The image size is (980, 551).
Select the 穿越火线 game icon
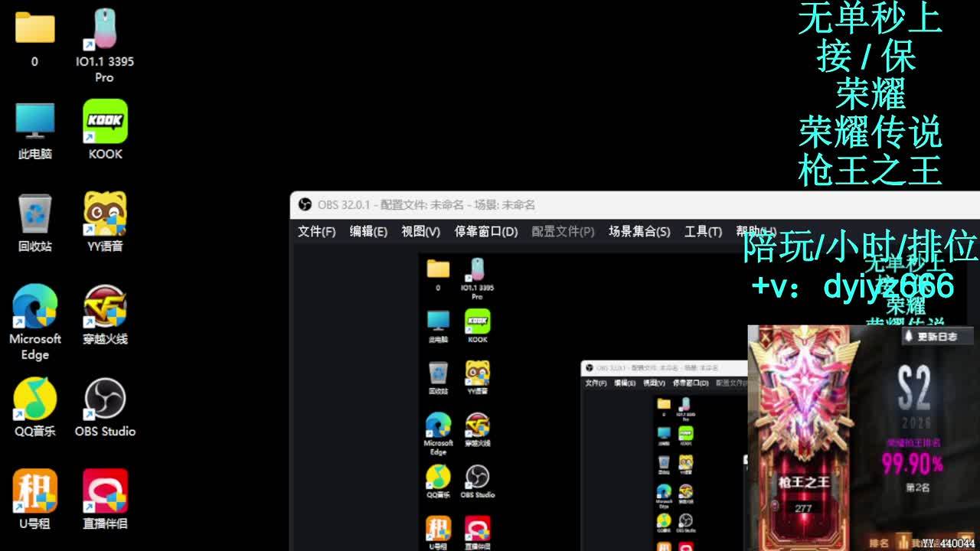105,307
